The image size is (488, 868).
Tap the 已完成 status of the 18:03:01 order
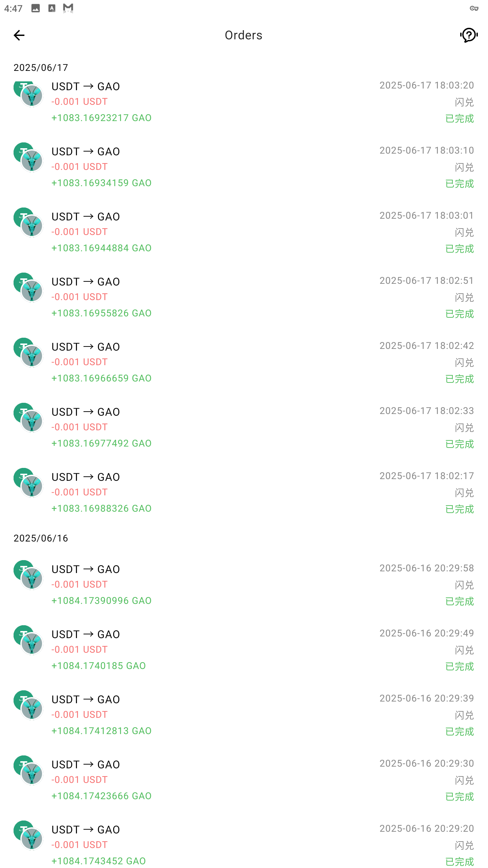pyautogui.click(x=460, y=249)
